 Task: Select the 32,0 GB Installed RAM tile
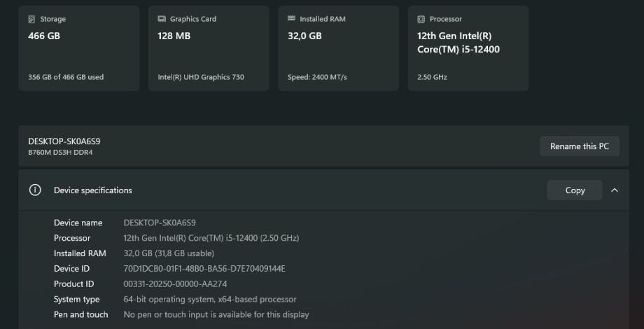[x=304, y=36]
